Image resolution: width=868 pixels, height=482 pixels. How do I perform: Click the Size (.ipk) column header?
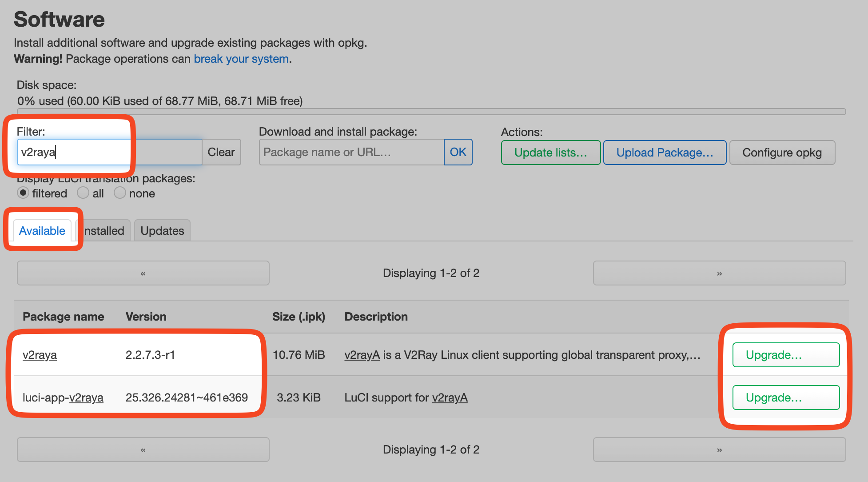point(299,317)
